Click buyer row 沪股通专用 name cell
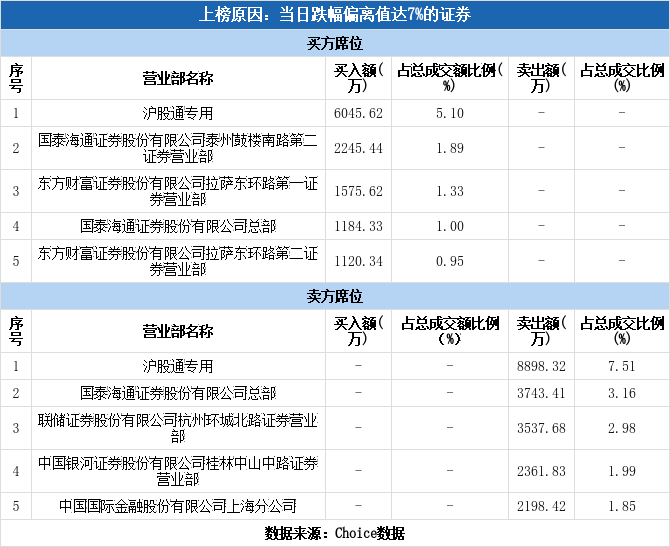Screen dimensions: 670x547 pyautogui.click(x=178, y=113)
